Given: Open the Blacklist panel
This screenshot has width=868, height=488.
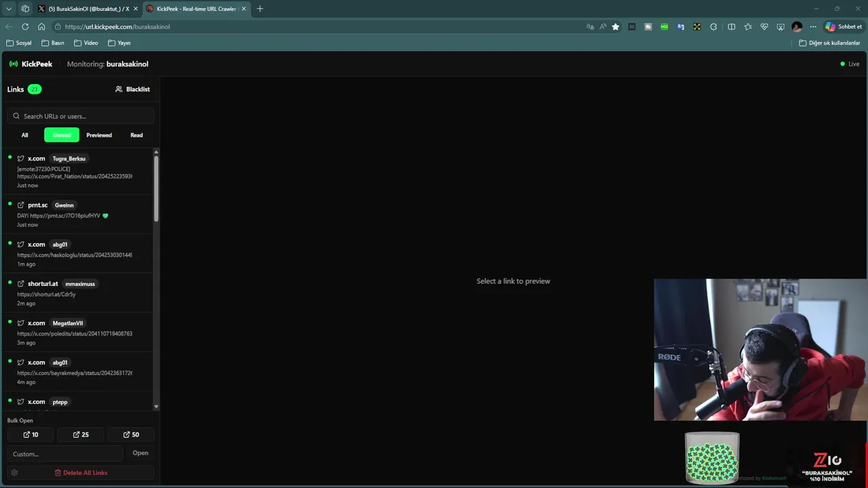Looking at the screenshot, I should (x=133, y=89).
